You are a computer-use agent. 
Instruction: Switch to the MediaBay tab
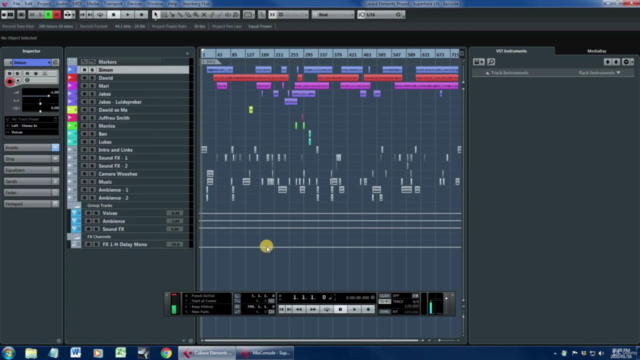coord(596,51)
